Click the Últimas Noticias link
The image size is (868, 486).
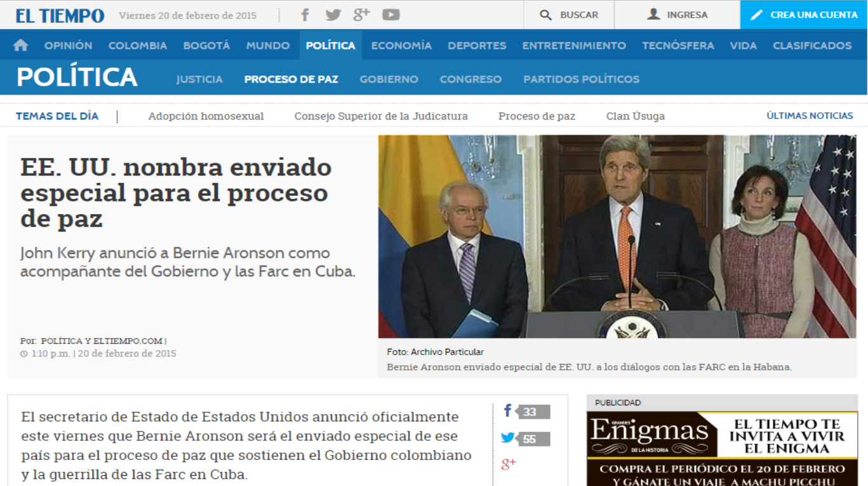click(x=810, y=116)
